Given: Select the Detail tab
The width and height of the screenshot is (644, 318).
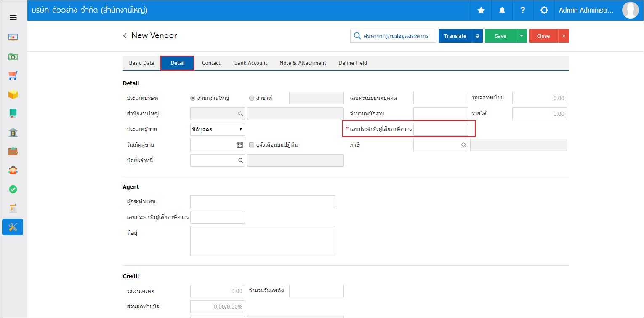Looking at the screenshot, I should pyautogui.click(x=177, y=63).
